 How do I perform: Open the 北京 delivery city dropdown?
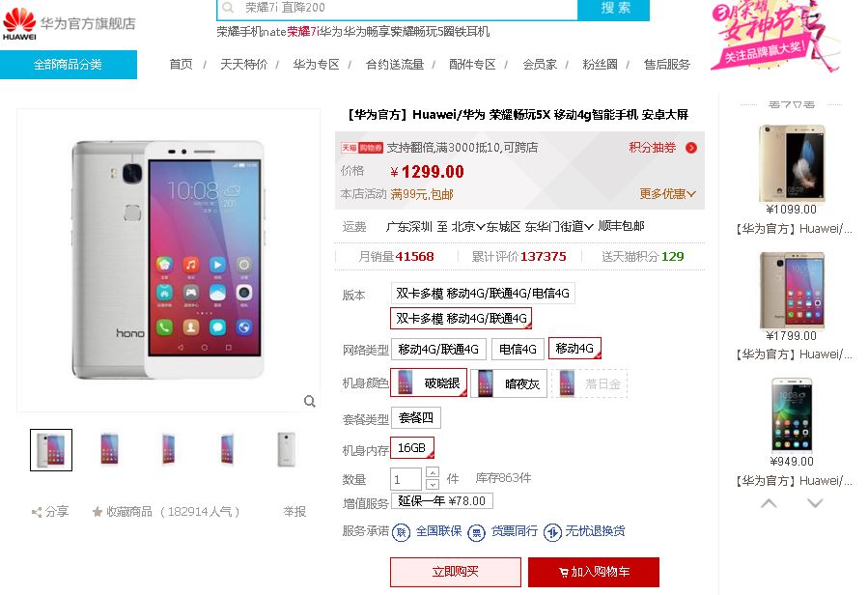click(468, 226)
